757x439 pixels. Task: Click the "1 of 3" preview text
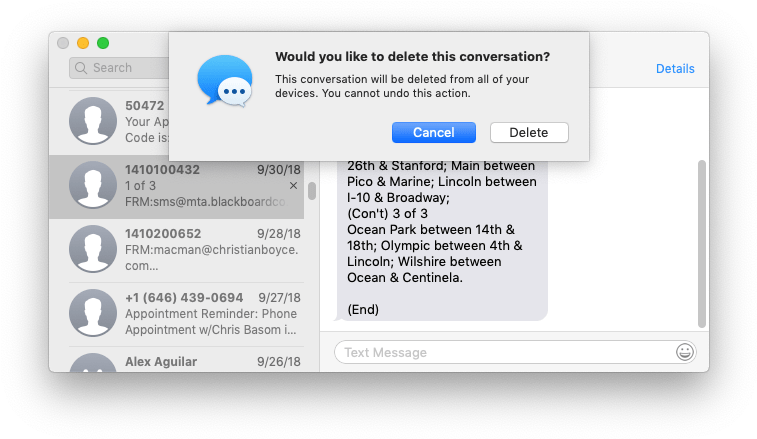(140, 185)
